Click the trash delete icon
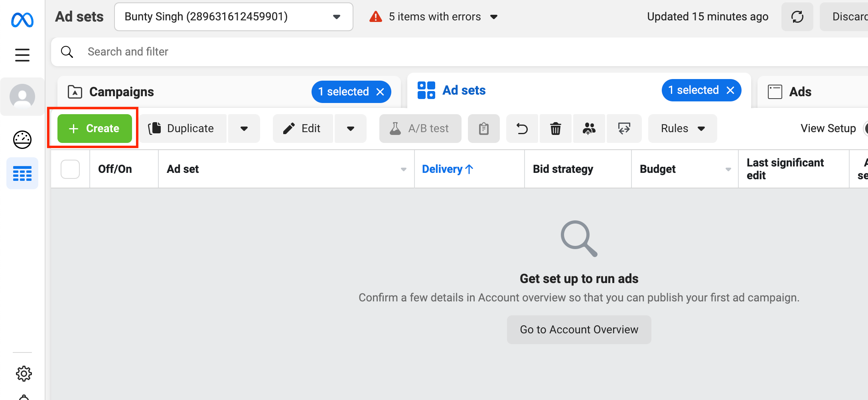This screenshot has height=400, width=868. (x=556, y=129)
